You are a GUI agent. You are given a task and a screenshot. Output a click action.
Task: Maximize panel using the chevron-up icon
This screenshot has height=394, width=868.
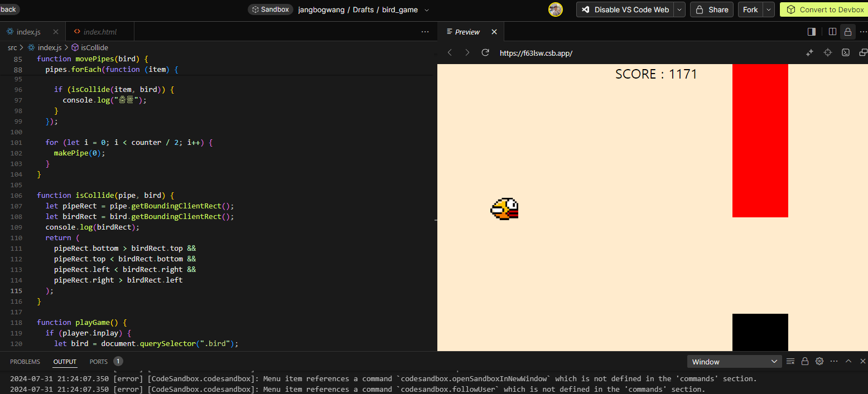click(848, 362)
